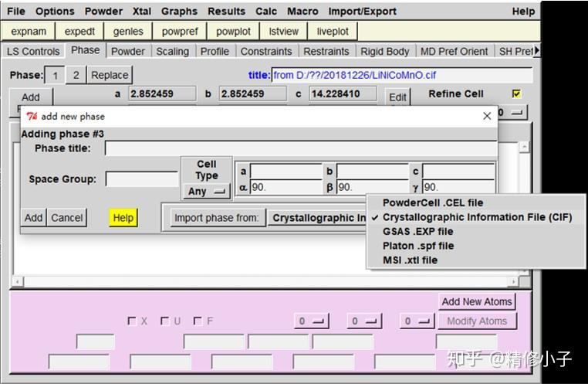Switch to the LS Controls tab
The width and height of the screenshot is (588, 384).
tap(33, 52)
